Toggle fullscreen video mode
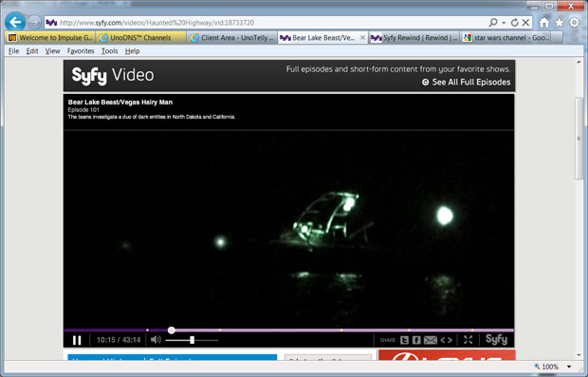588x377 pixels. tap(468, 340)
